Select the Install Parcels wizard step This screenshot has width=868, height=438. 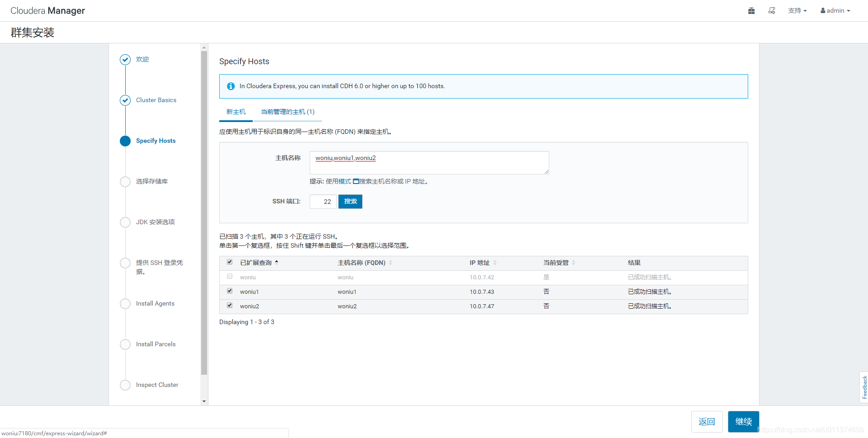(x=156, y=344)
